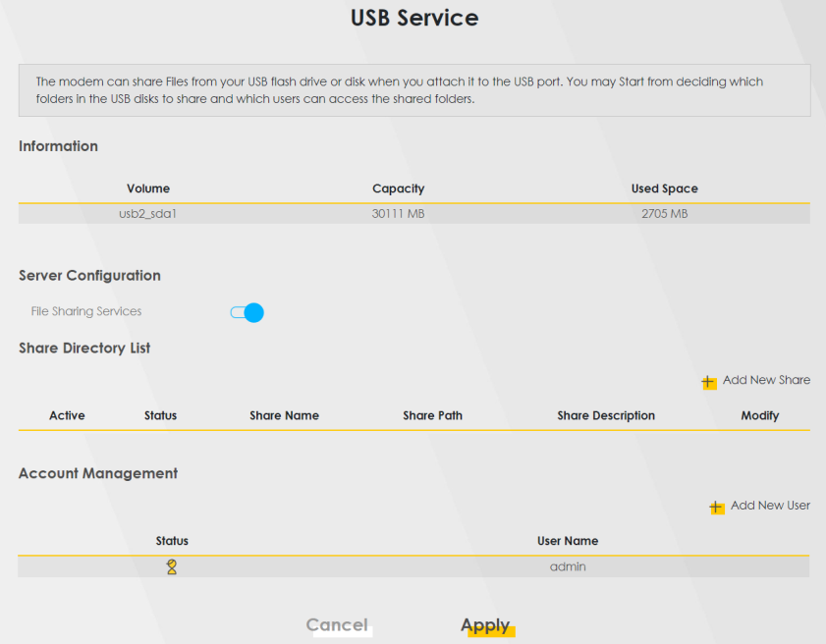This screenshot has height=644, width=826.
Task: Click the Capacity column header
Action: [x=398, y=188]
